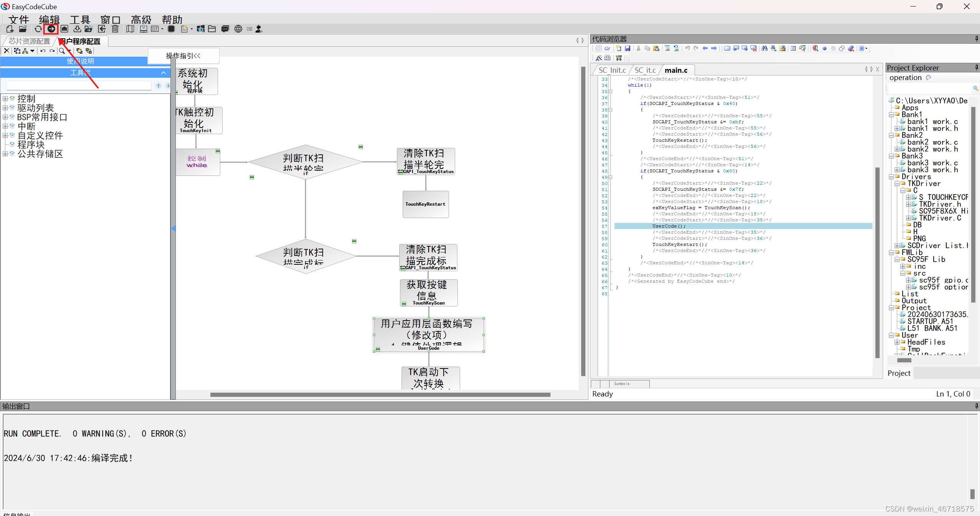Toggle the blue breakpoint circle icon
This screenshot has height=516, width=980.
(x=824, y=49)
